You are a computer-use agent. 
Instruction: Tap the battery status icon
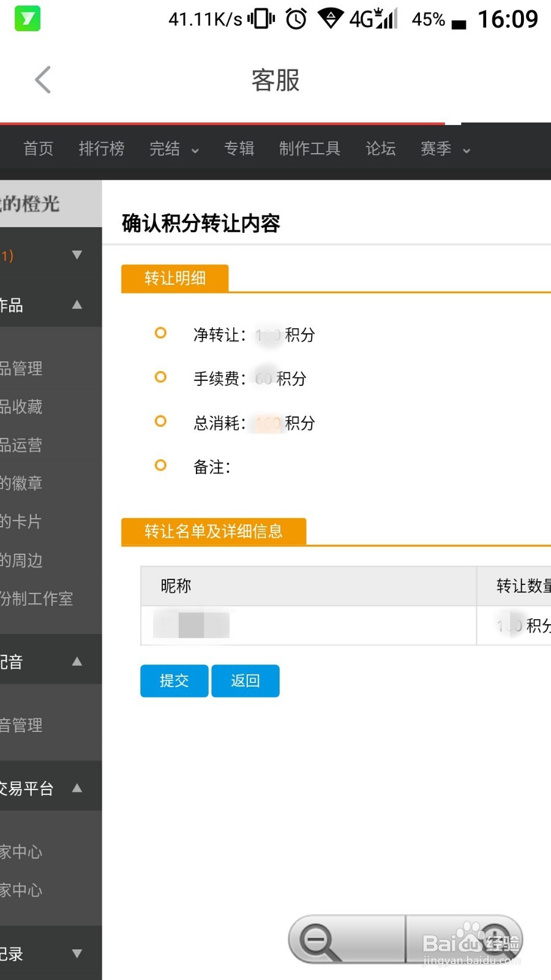459,24
